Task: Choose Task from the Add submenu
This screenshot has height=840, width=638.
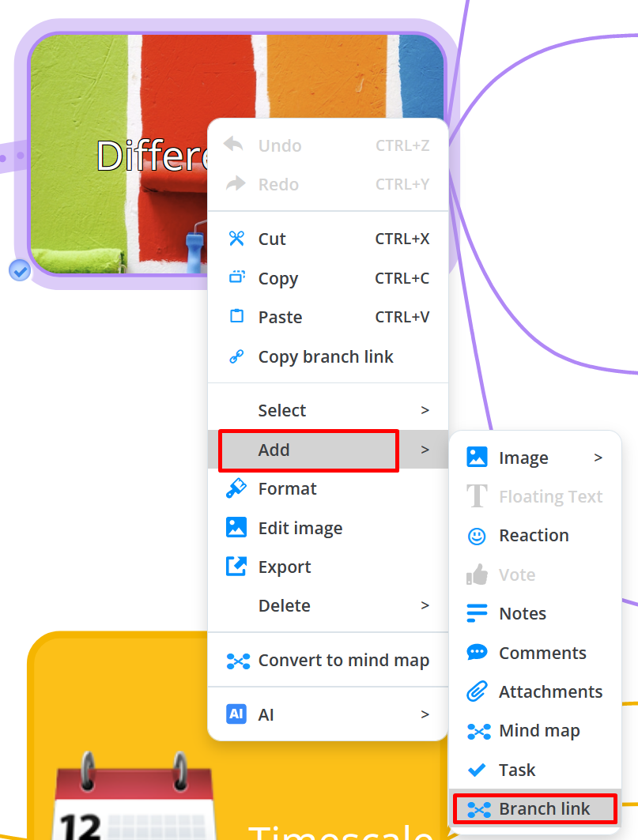Action: [516, 770]
